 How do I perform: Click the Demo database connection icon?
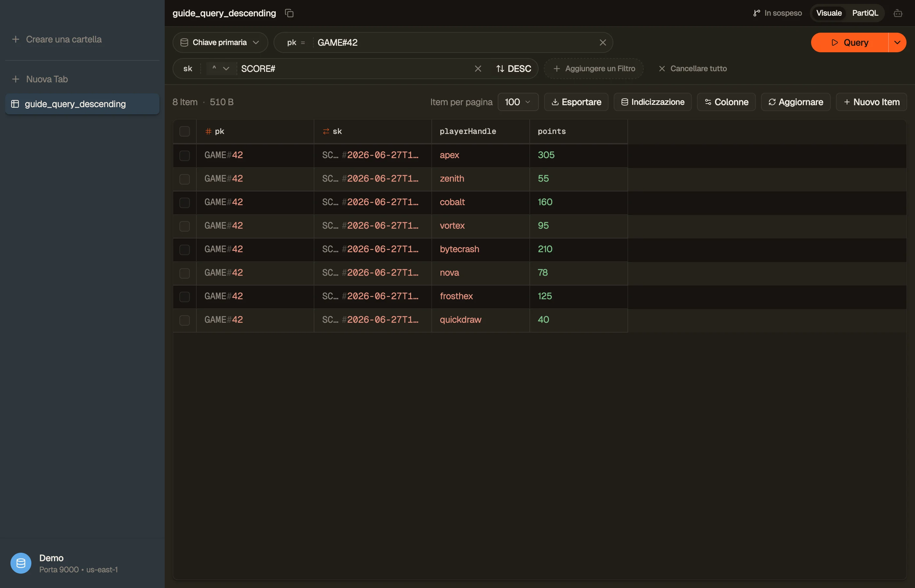[x=21, y=563]
